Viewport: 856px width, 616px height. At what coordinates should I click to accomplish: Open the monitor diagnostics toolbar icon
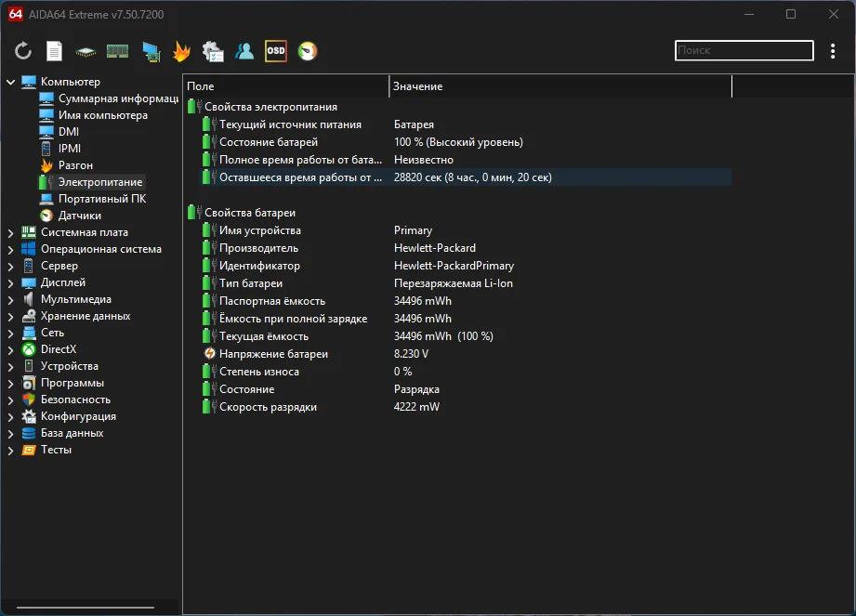(x=151, y=52)
